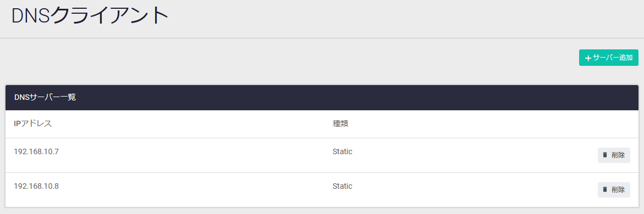Click the サーバー追加 text label
The width and height of the screenshot is (644, 214).
coord(613,58)
